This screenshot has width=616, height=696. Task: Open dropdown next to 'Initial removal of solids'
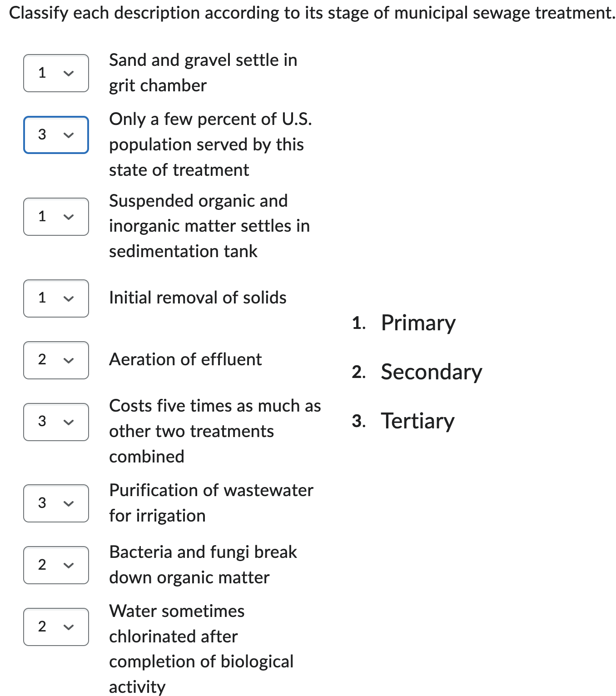[56, 298]
